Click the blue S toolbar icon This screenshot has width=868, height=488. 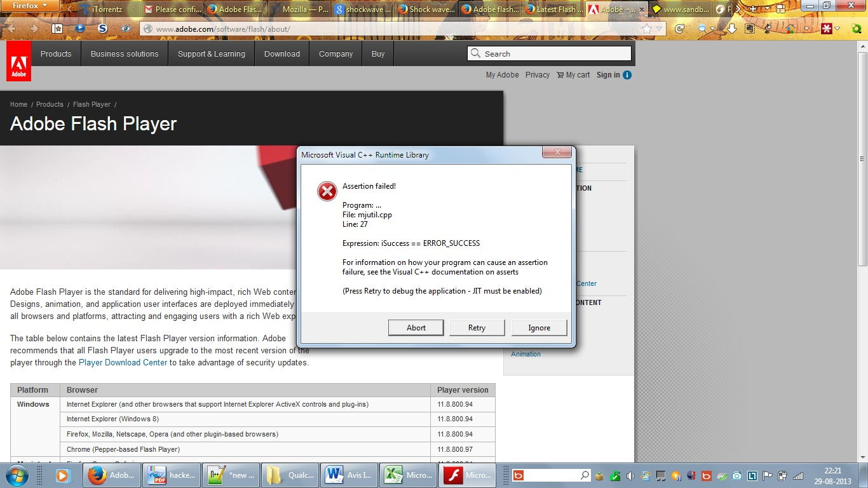102,29
